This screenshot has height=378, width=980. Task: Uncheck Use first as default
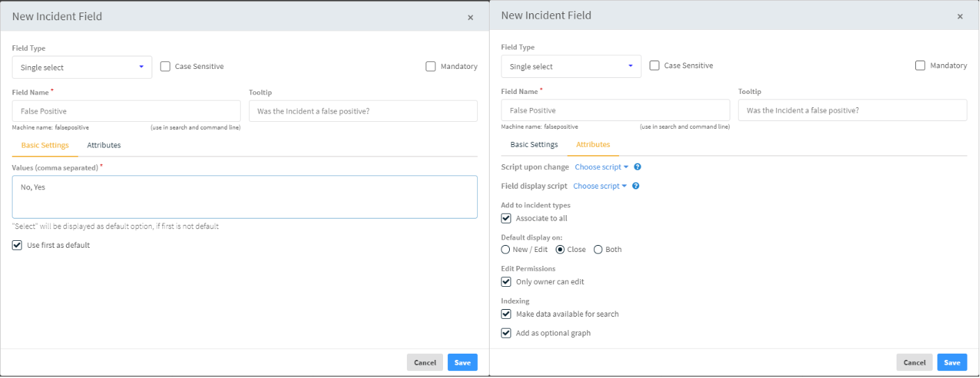pos(17,245)
